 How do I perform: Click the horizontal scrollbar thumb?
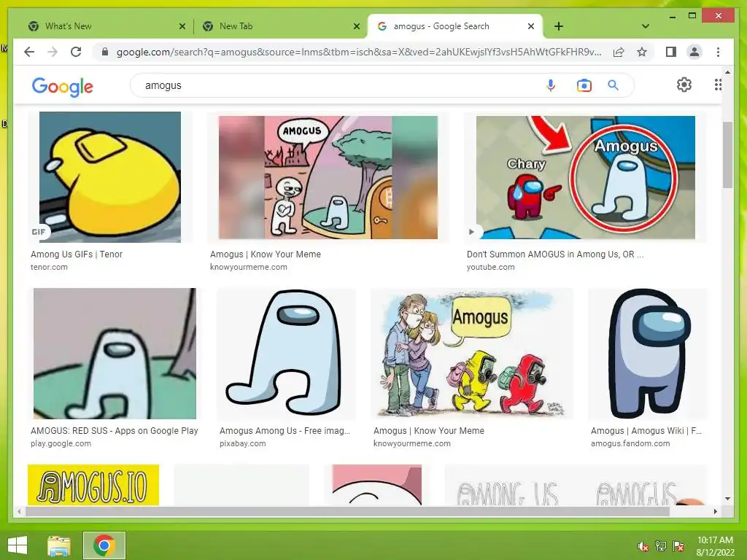(x=347, y=511)
